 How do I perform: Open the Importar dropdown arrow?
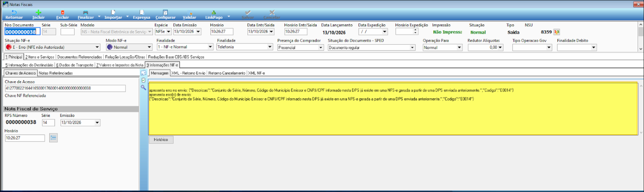coord(127,16)
